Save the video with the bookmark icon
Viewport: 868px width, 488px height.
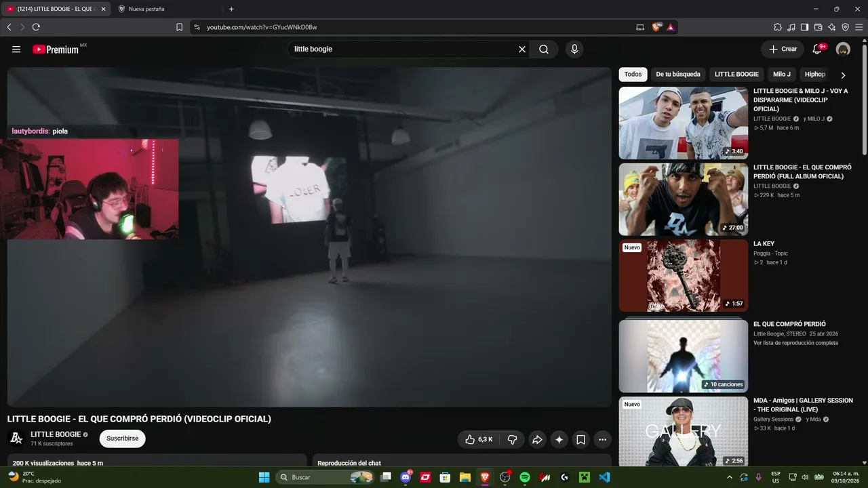point(581,439)
